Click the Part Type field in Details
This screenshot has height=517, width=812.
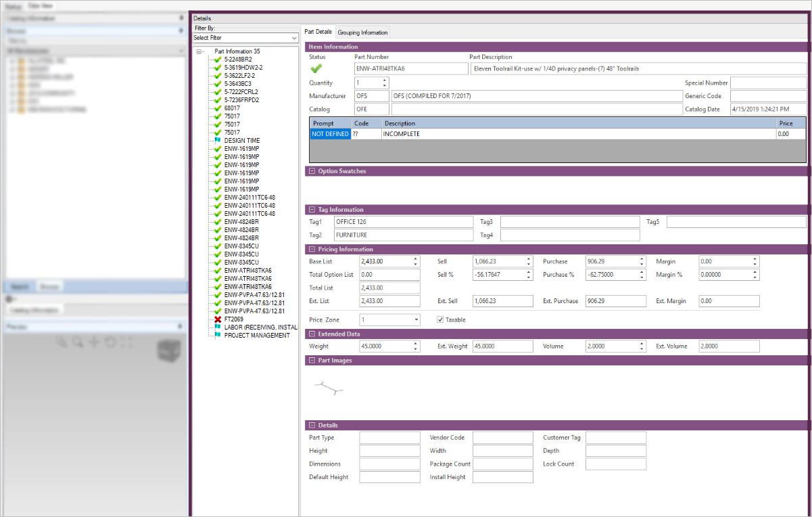(x=389, y=438)
